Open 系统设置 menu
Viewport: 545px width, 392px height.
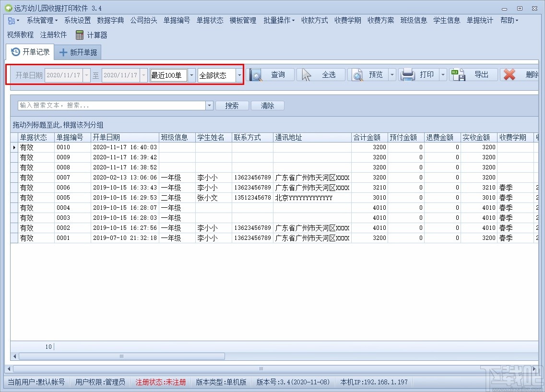tap(77, 21)
